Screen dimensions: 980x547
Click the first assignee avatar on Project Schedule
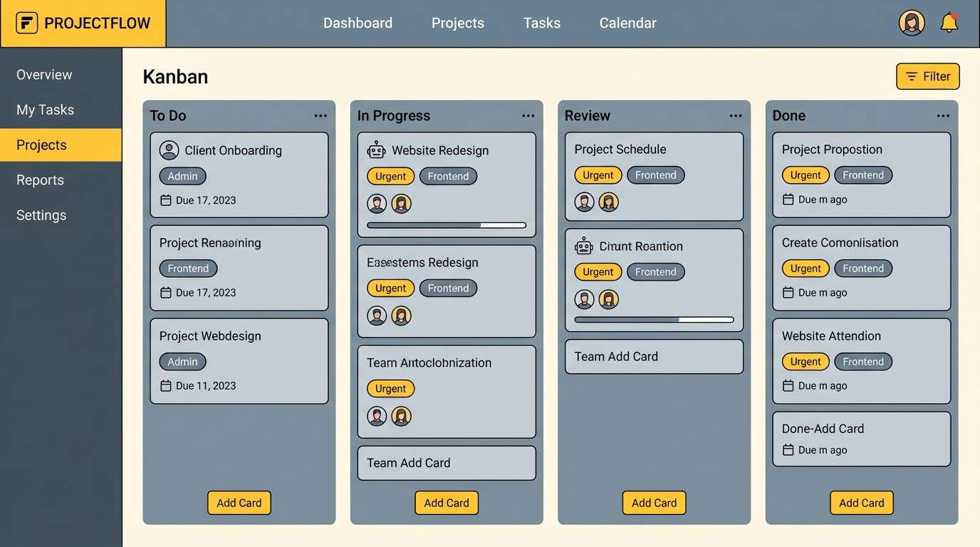pyautogui.click(x=584, y=202)
